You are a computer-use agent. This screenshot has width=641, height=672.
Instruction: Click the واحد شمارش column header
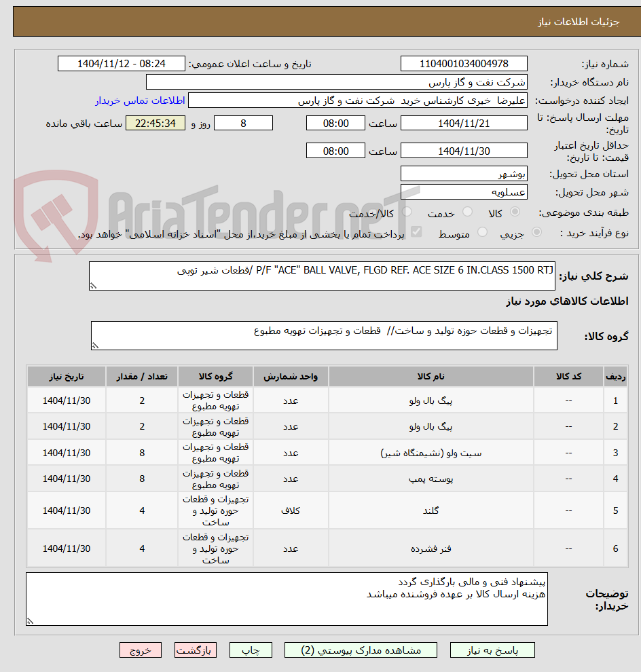pos(291,376)
